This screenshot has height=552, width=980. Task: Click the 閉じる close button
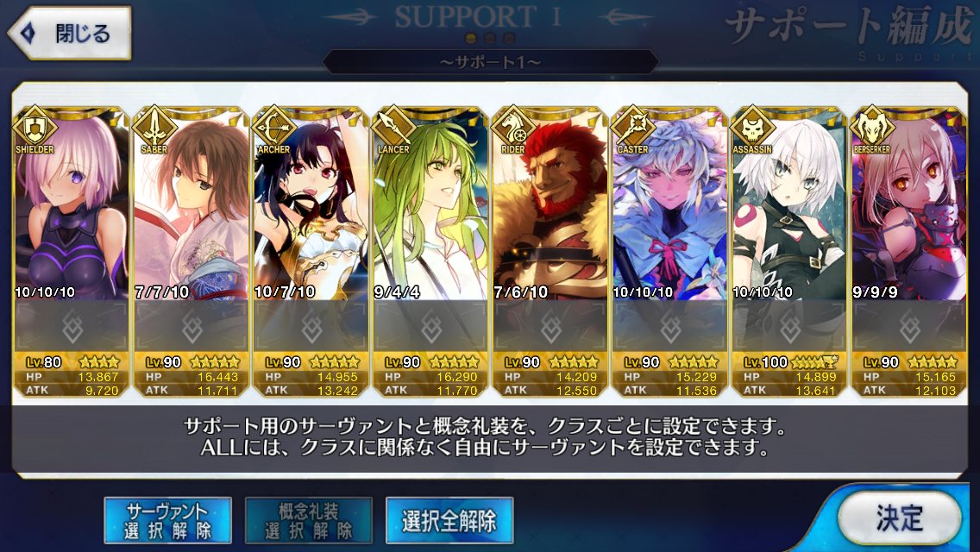[69, 33]
